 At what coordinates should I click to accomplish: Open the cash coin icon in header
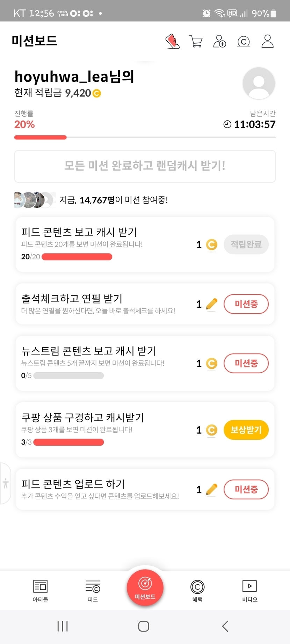coord(244,42)
